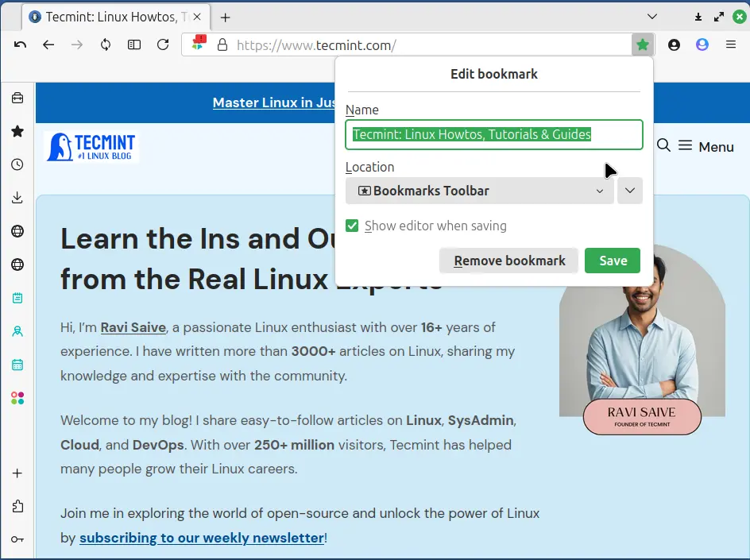
Task: Open the Bookmarks Toolbar location dropdown
Action: point(480,191)
